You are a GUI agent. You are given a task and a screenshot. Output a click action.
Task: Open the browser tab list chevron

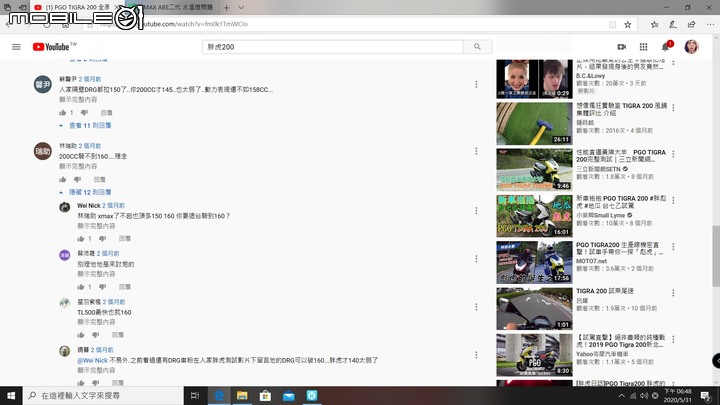241,7
